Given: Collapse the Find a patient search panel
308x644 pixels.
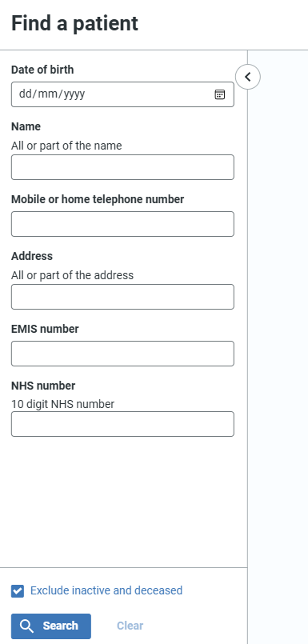Looking at the screenshot, I should point(248,77).
